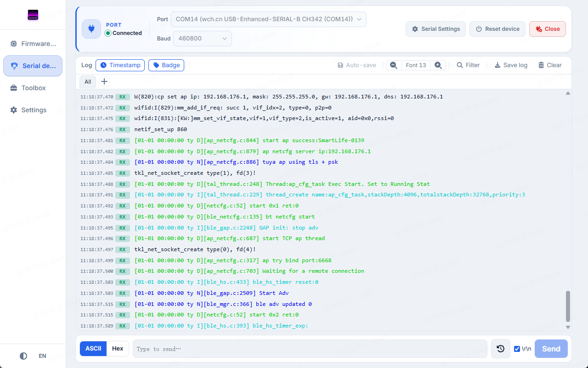
Task: Zoom in log font with plus magnifier
Action: [x=438, y=65]
